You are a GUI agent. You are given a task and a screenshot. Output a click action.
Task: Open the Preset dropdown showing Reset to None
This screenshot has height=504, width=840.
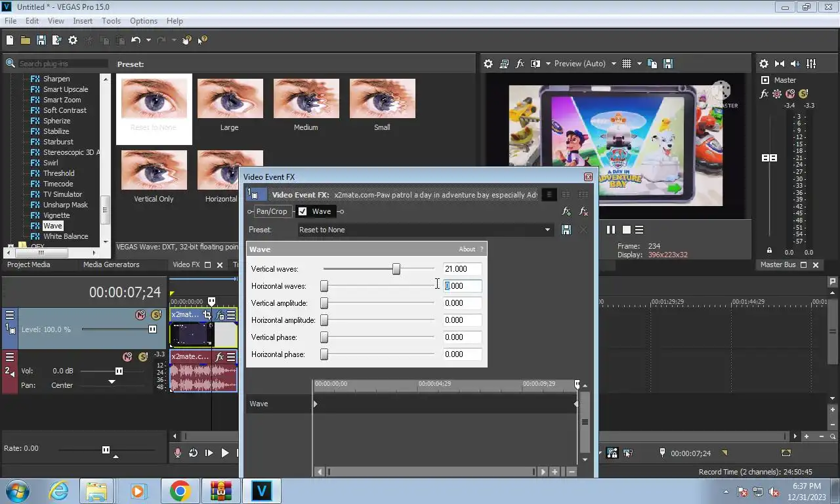(425, 230)
